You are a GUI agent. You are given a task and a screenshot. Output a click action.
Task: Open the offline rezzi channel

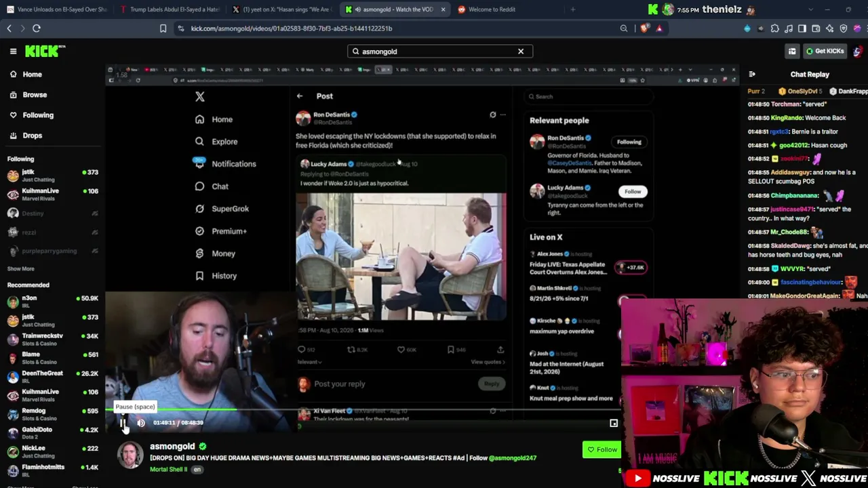(x=52, y=232)
